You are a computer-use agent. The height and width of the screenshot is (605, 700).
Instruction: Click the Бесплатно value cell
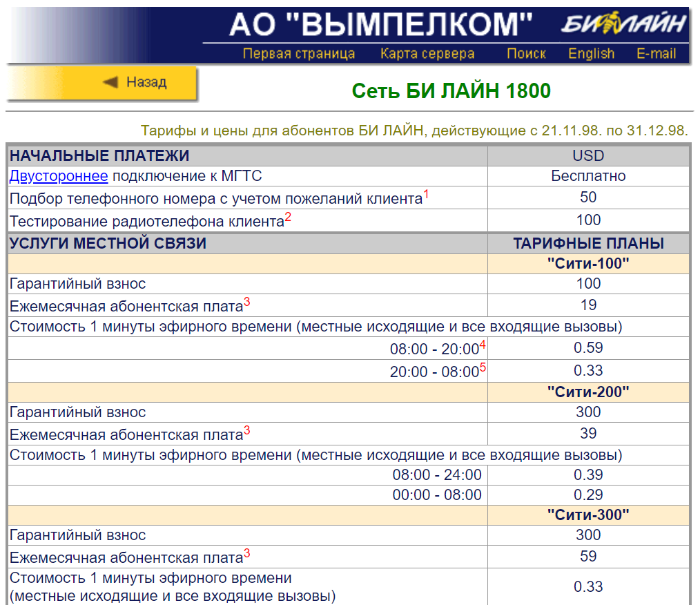coord(588,176)
